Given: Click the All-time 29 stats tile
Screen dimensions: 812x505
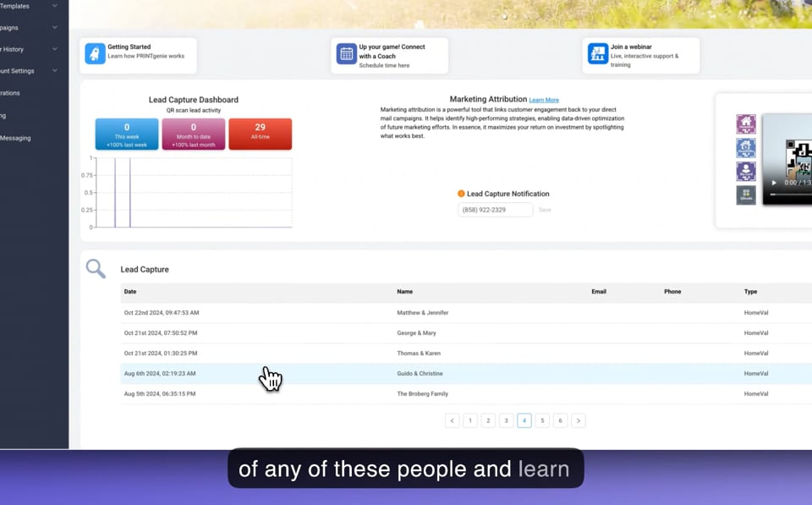Looking at the screenshot, I should pyautogui.click(x=261, y=134).
